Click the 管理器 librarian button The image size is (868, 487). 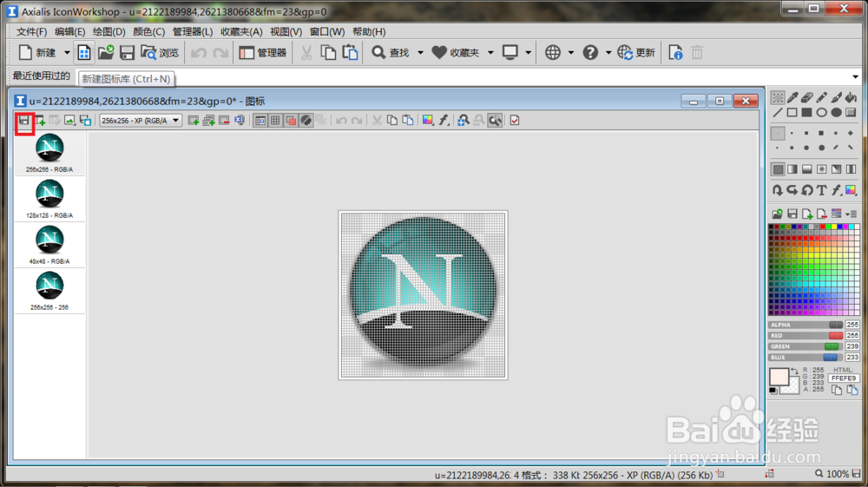[262, 53]
